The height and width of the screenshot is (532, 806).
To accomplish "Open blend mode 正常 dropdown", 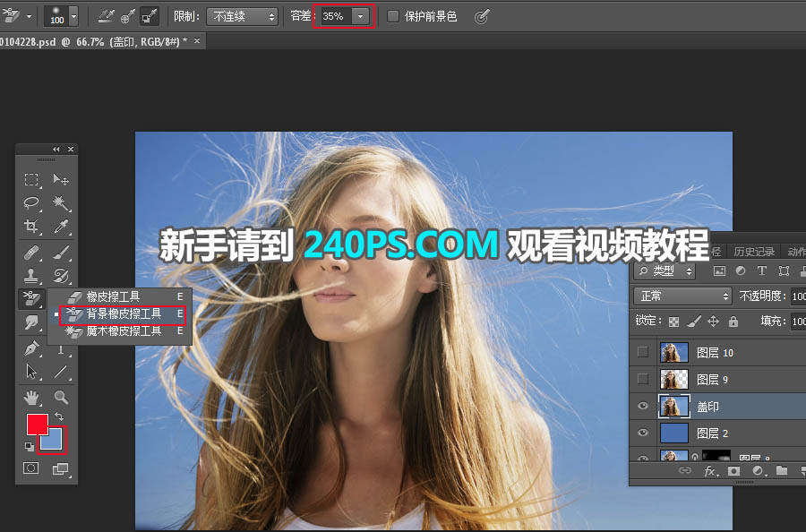I will (682, 296).
